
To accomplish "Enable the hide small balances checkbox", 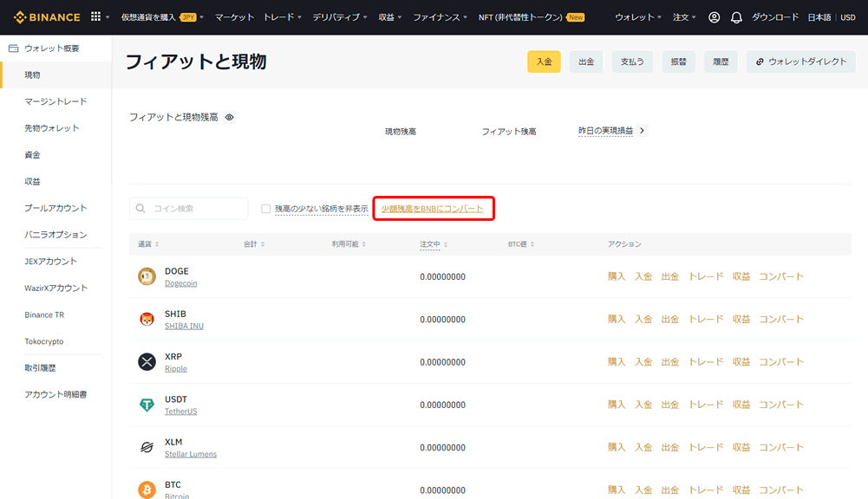I will tap(265, 209).
